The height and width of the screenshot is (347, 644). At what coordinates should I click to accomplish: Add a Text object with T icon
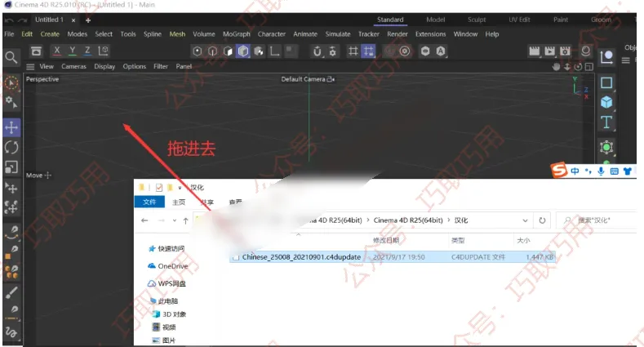pyautogui.click(x=606, y=122)
